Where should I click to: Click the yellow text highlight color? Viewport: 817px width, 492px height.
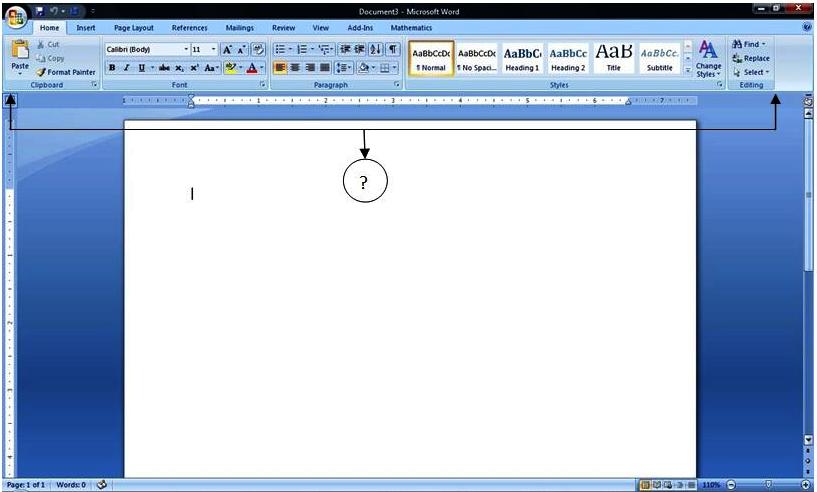(230, 68)
